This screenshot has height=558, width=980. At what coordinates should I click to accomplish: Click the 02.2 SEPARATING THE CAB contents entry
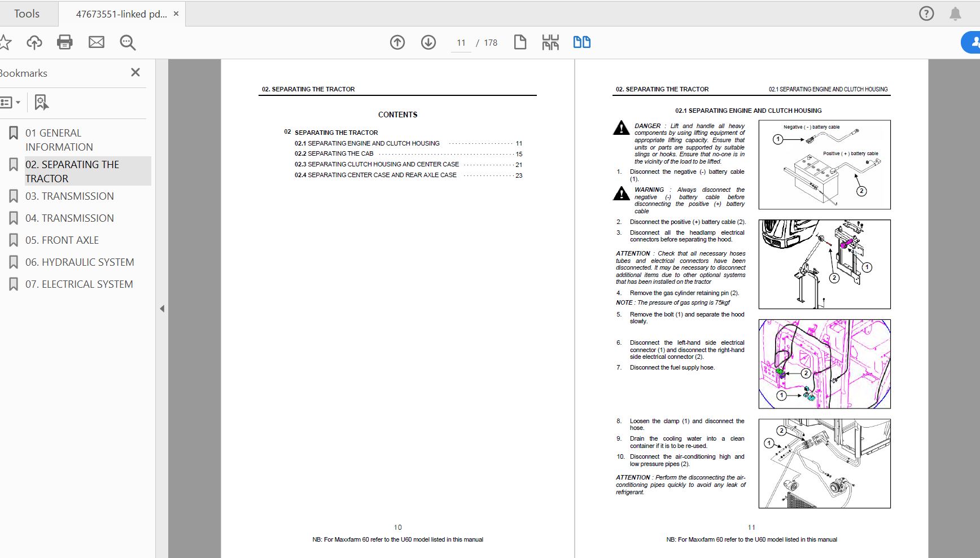(x=408, y=153)
